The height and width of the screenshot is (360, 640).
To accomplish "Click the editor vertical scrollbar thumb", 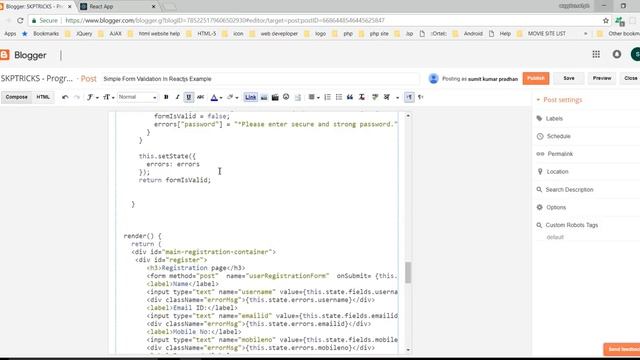I will (x=408, y=272).
